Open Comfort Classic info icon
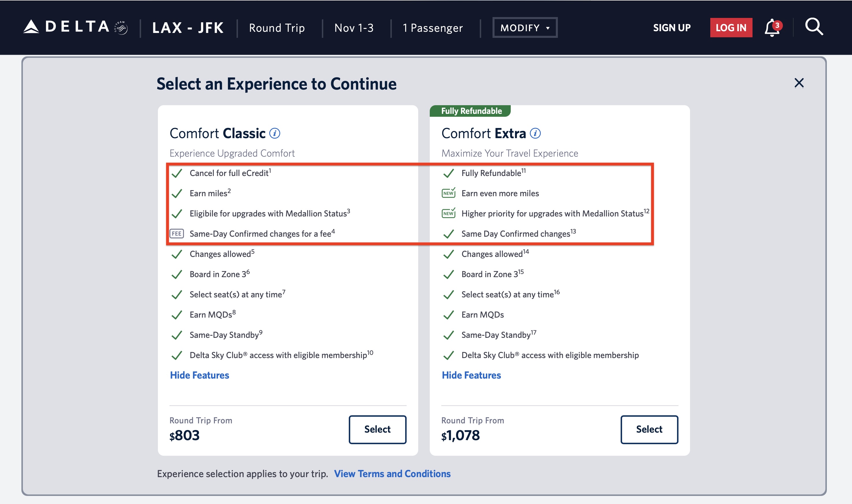This screenshot has height=504, width=852. (274, 134)
